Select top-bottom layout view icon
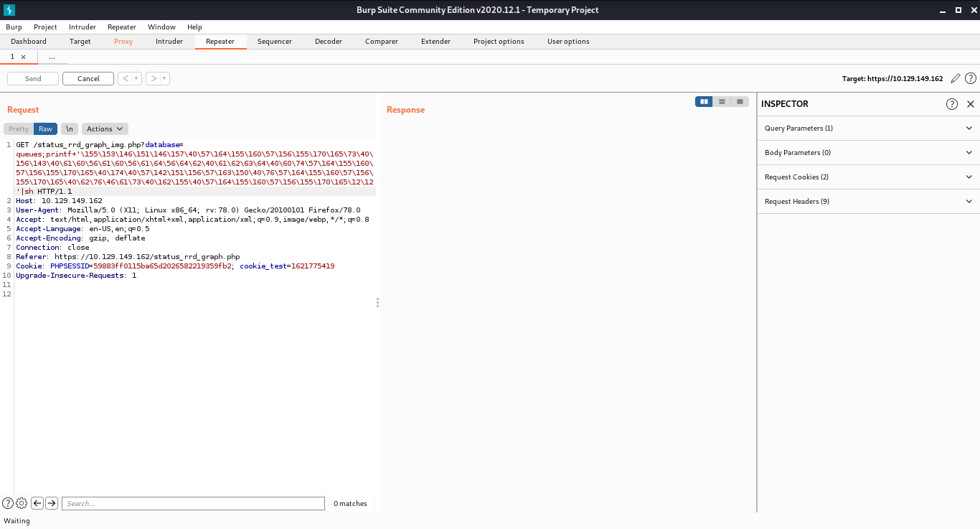980x529 pixels. pos(722,102)
